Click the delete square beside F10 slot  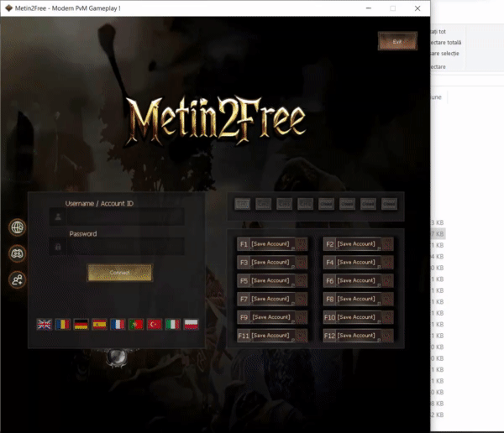click(387, 317)
